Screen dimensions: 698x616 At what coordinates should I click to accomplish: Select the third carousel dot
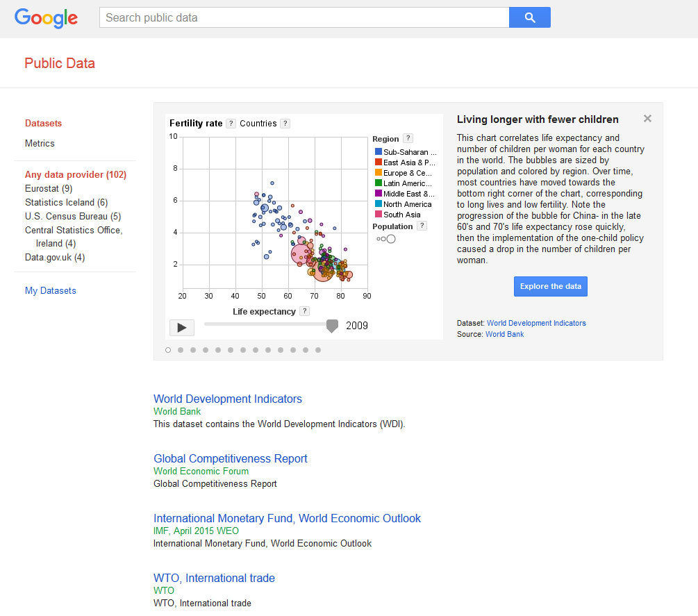[x=193, y=350]
